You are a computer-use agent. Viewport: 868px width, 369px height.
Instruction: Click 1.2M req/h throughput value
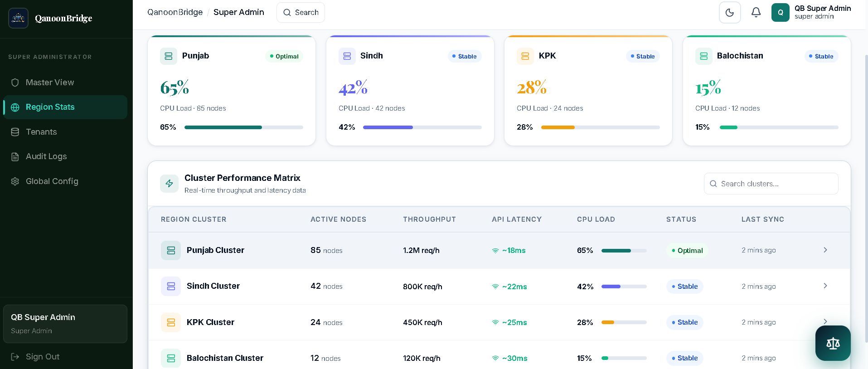click(421, 250)
